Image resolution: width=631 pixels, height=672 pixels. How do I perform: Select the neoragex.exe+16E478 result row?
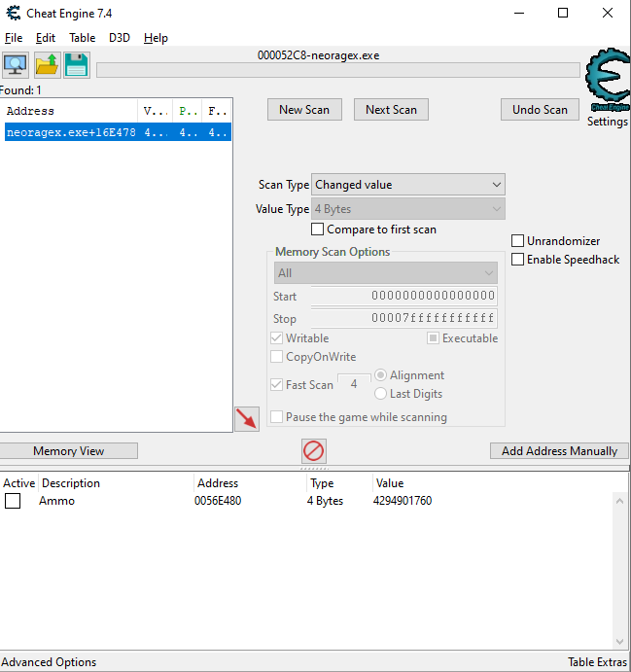click(x=118, y=132)
